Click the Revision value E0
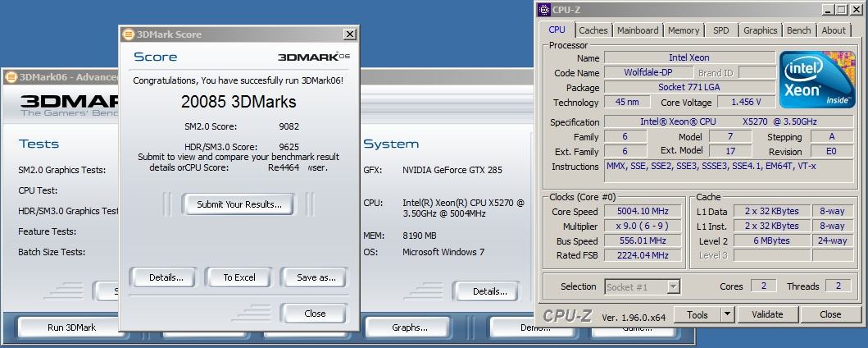868x348 pixels. click(832, 151)
